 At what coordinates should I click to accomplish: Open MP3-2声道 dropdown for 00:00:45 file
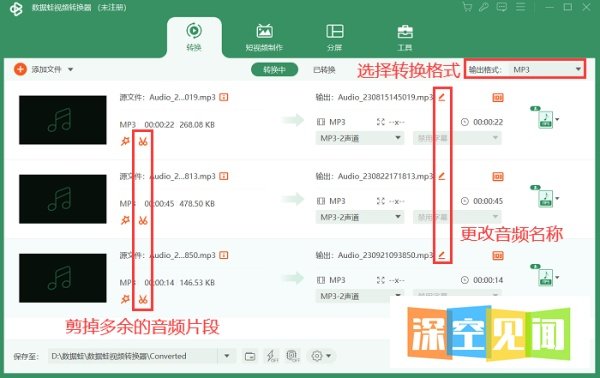click(x=360, y=217)
